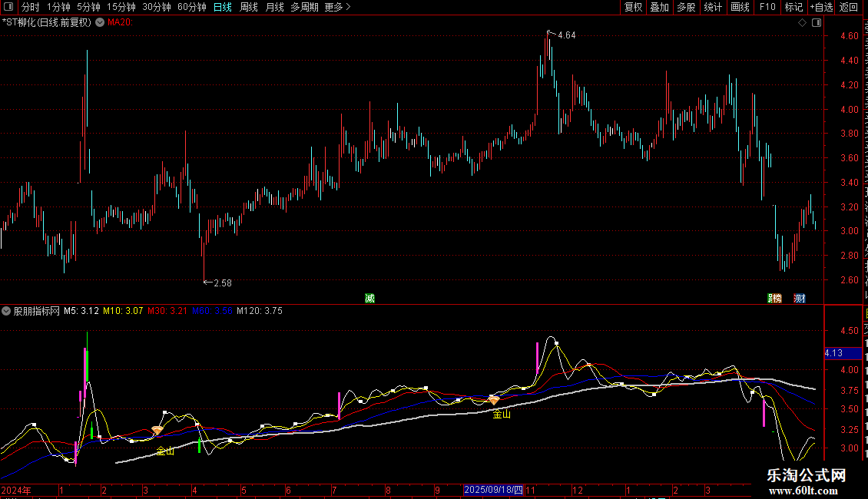This screenshot has height=499, width=868.
Task: Click the 4.13 highlighted axis value
Action: tap(843, 353)
